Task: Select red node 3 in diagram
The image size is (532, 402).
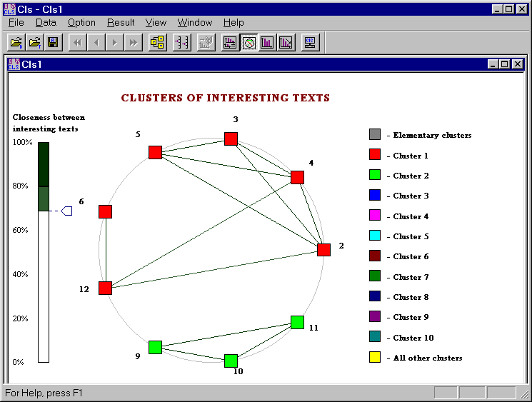Action: (231, 139)
